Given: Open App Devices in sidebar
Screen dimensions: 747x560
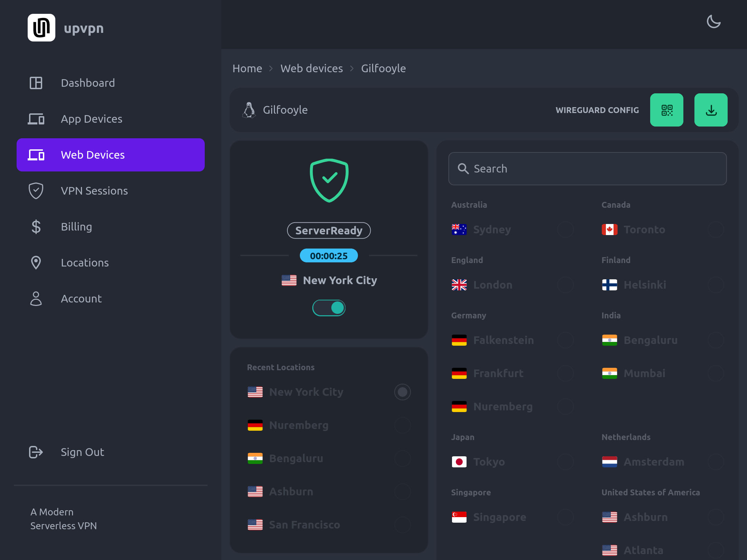Looking at the screenshot, I should [91, 119].
